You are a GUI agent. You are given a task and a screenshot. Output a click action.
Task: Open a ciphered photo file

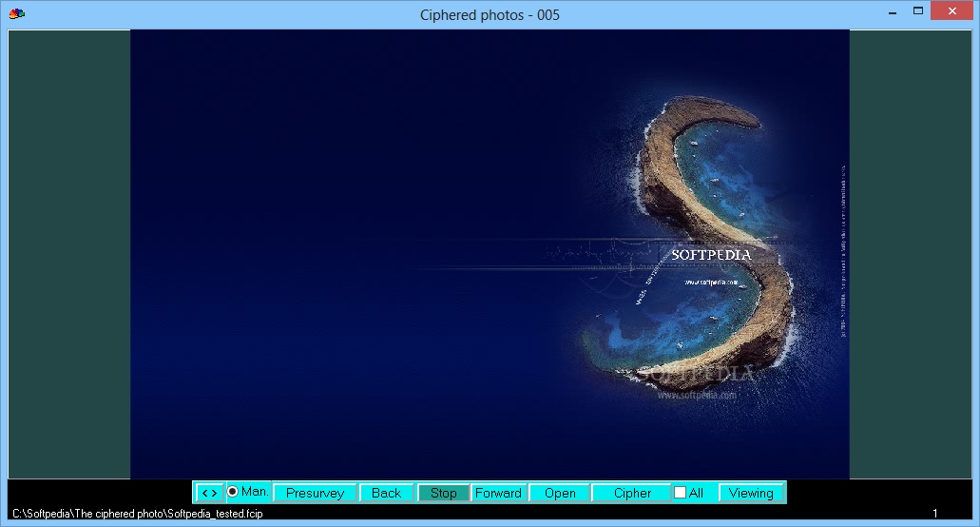560,493
